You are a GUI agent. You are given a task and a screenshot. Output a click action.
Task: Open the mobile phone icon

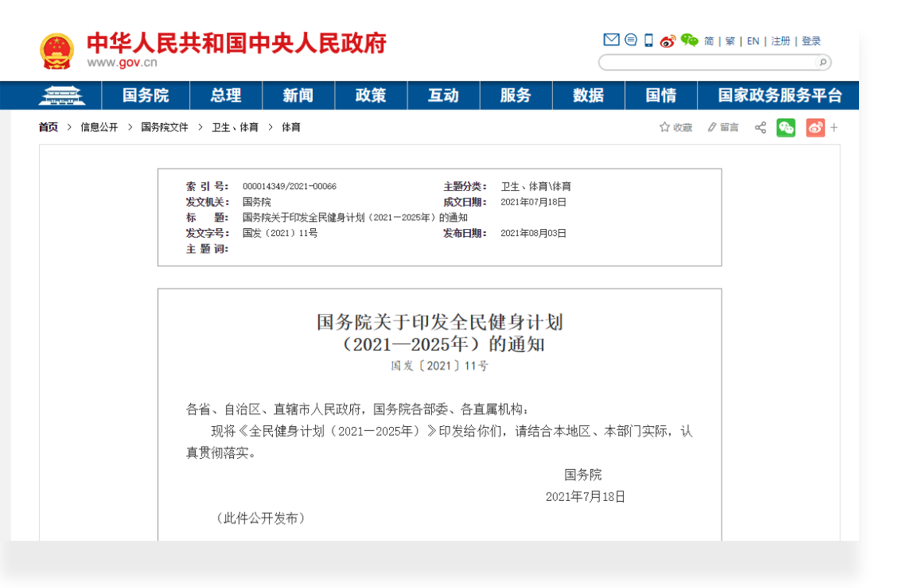click(x=648, y=40)
